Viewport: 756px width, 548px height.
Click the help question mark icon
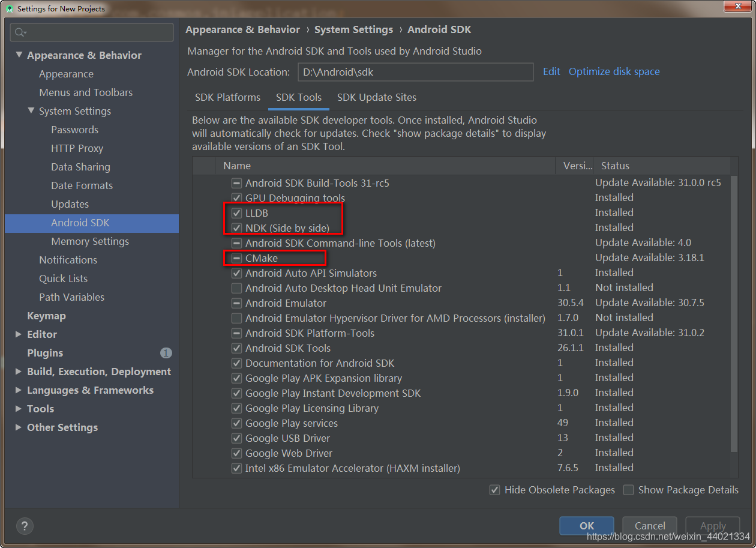(25, 526)
